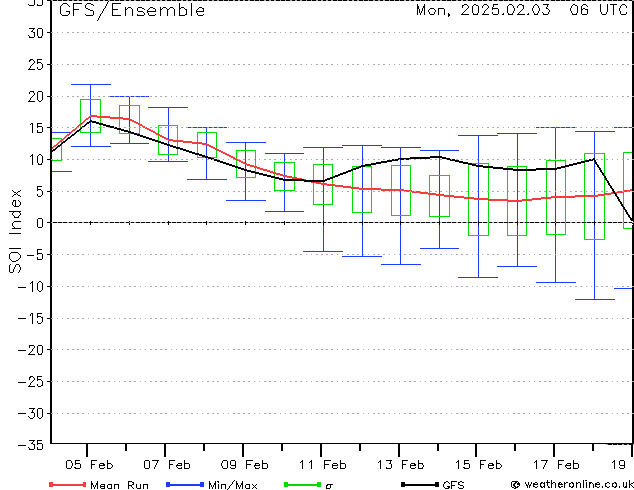Click the date text Mon, 2025.02.03
This screenshot has height=490, width=634.
pos(483,10)
